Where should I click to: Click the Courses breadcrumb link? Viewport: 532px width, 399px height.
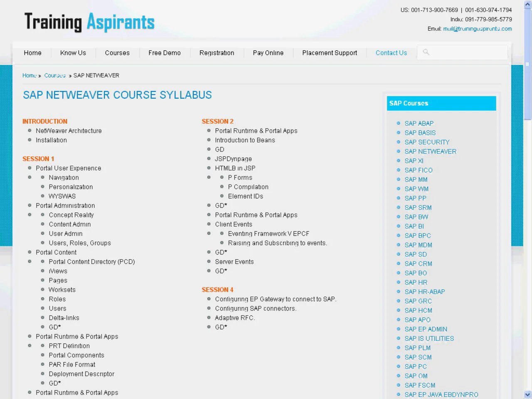pos(55,75)
